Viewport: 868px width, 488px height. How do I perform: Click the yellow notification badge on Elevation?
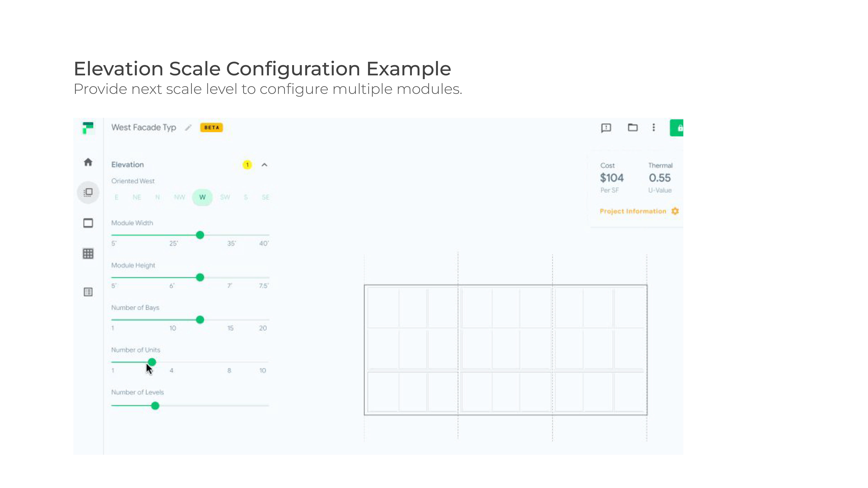[247, 165]
